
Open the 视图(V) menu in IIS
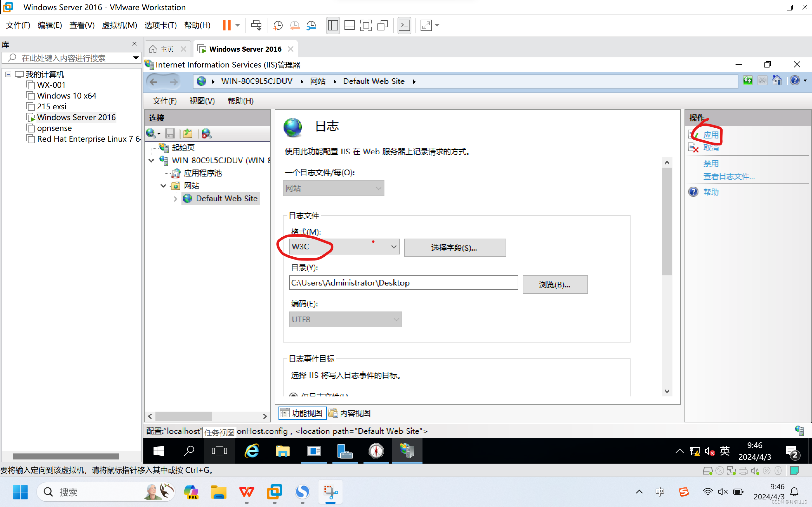[x=202, y=101]
